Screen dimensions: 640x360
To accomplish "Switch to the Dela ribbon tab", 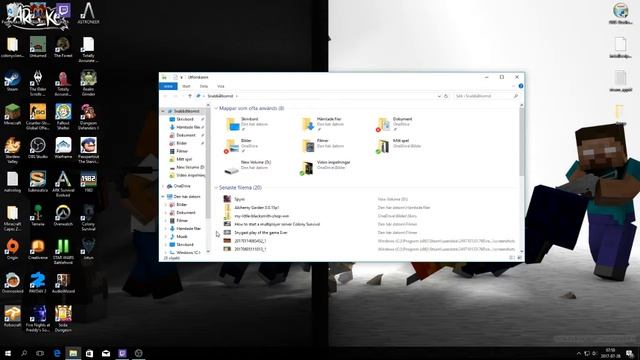I will pos(204,86).
